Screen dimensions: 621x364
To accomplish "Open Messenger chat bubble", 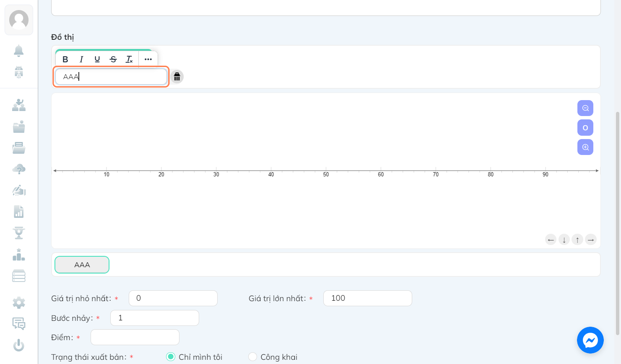I will (590, 340).
